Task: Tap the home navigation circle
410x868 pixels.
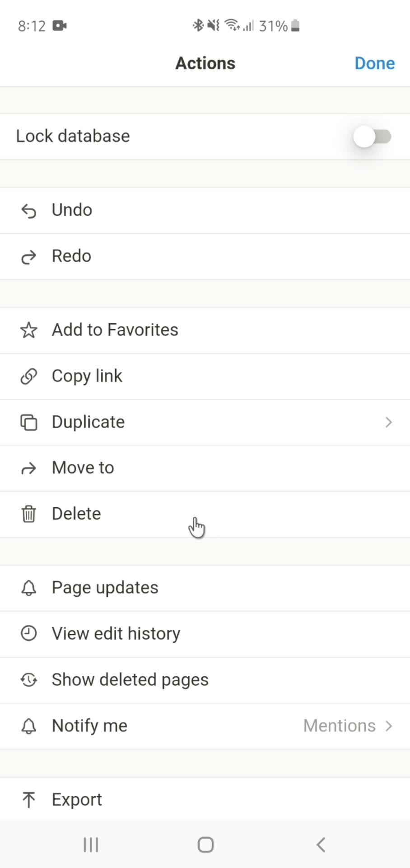Action: (x=205, y=844)
